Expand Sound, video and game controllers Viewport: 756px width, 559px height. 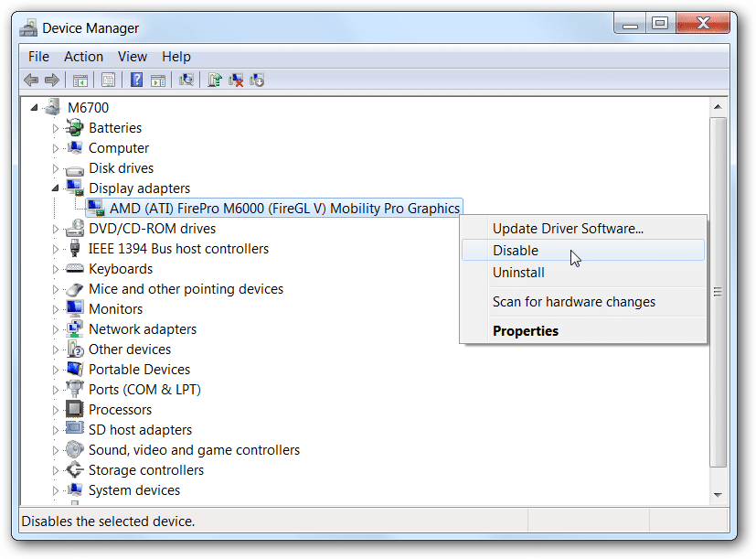pyautogui.click(x=56, y=450)
